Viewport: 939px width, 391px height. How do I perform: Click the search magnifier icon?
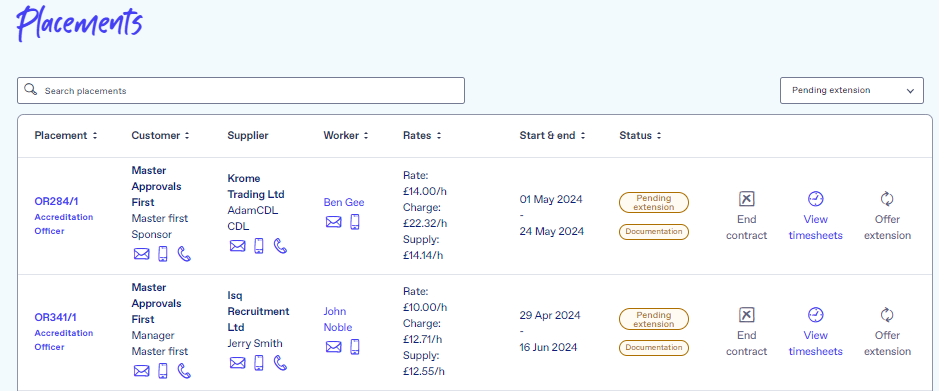(31, 90)
